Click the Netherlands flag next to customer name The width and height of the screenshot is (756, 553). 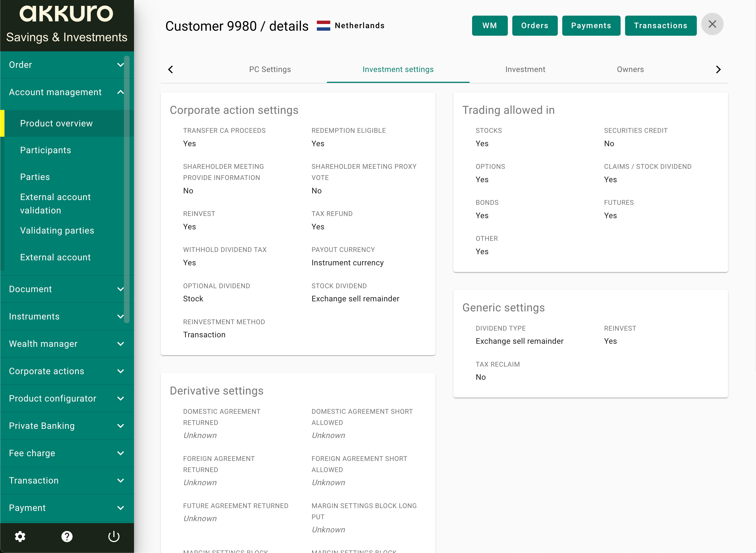coord(323,25)
